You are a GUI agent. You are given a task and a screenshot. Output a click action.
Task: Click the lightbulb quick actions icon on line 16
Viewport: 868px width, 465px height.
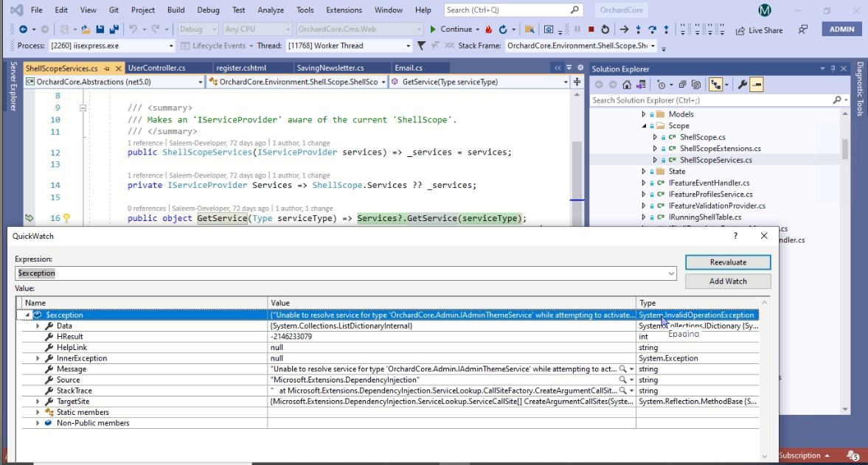point(66,218)
